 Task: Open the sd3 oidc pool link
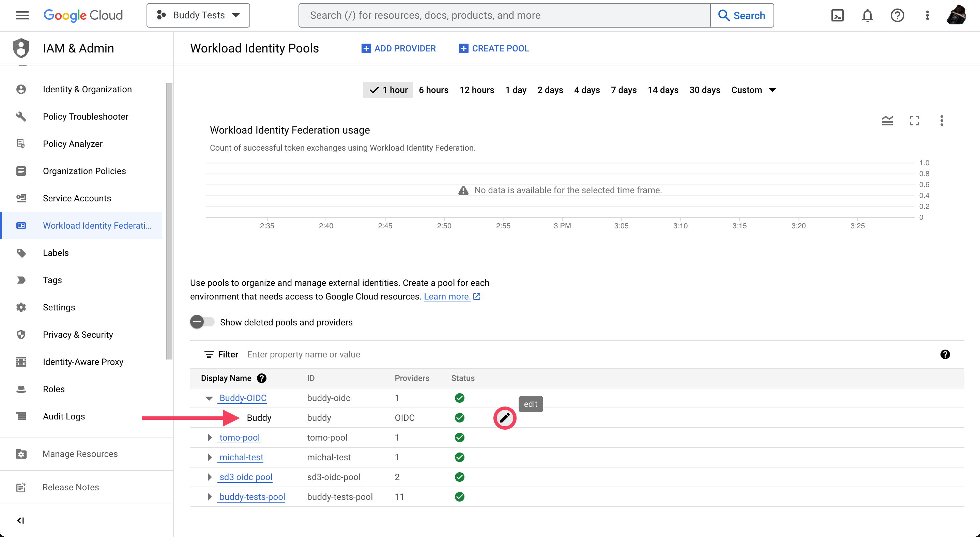(x=246, y=477)
